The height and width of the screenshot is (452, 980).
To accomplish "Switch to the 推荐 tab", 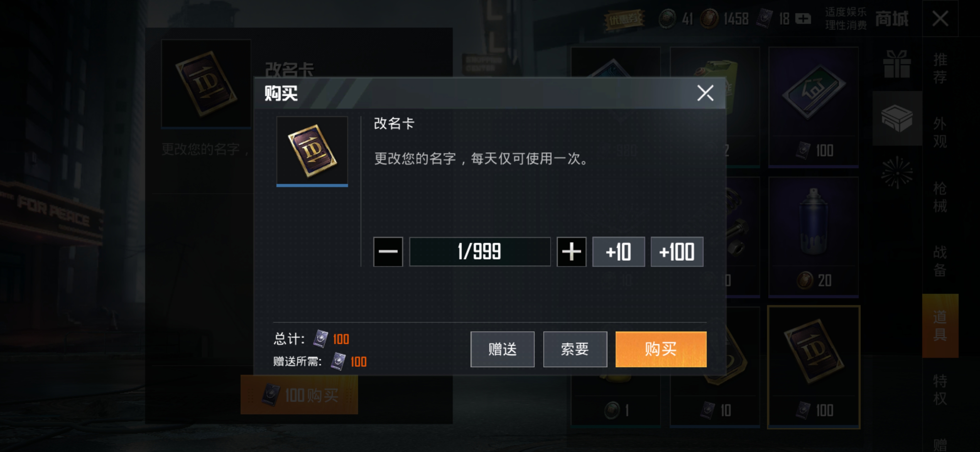I will [x=940, y=68].
